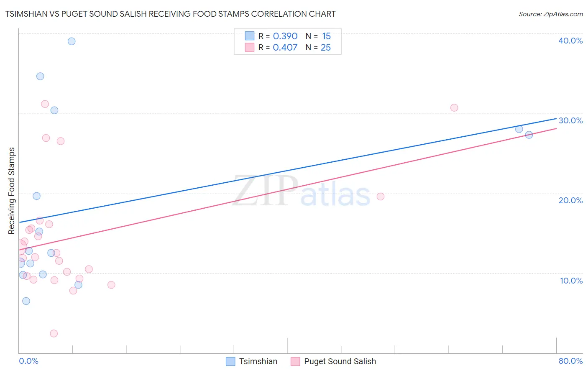Image resolution: width=588 pixels, height=373 pixels.
Task: Click the lowest pink data point
Action: click(x=54, y=333)
